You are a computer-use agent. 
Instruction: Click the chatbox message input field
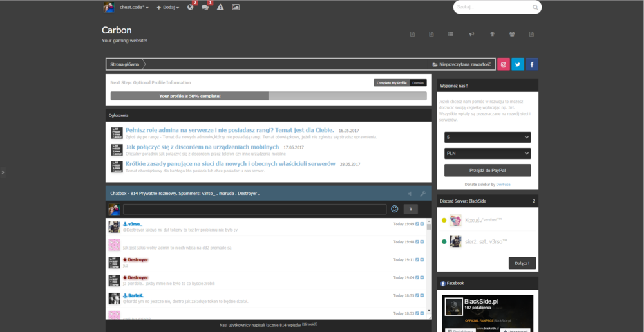[255, 209]
